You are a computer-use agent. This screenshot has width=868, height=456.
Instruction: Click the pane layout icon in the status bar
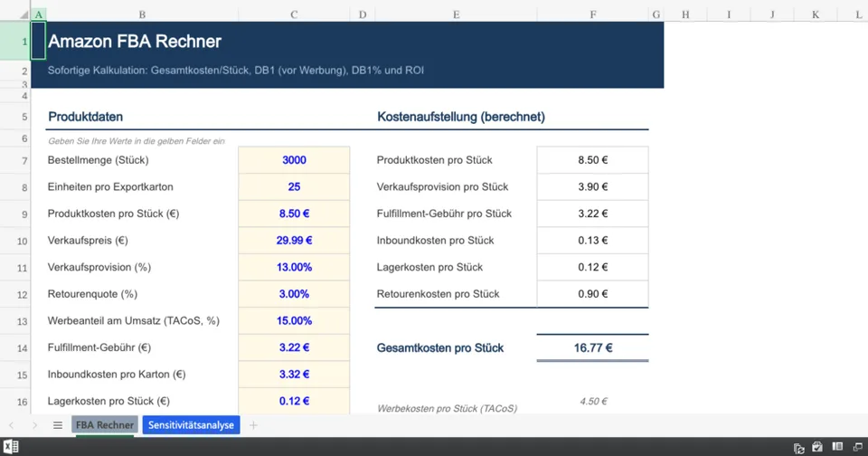pyautogui.click(x=837, y=447)
